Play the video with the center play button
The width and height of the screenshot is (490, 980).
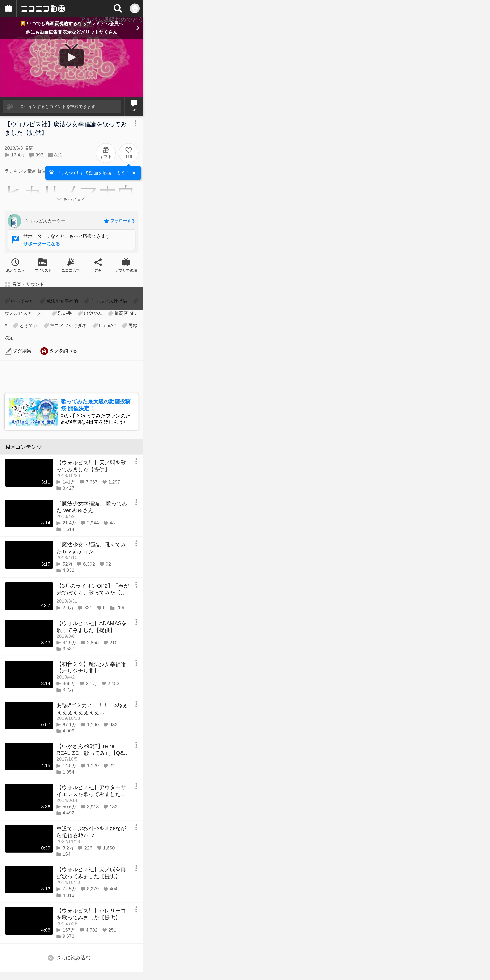(x=71, y=57)
